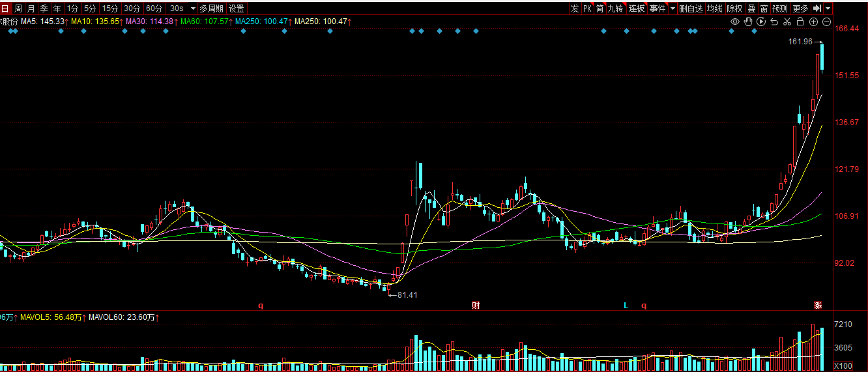Click the 136.67 price axis label
The width and height of the screenshot is (868, 372).
[x=846, y=122]
